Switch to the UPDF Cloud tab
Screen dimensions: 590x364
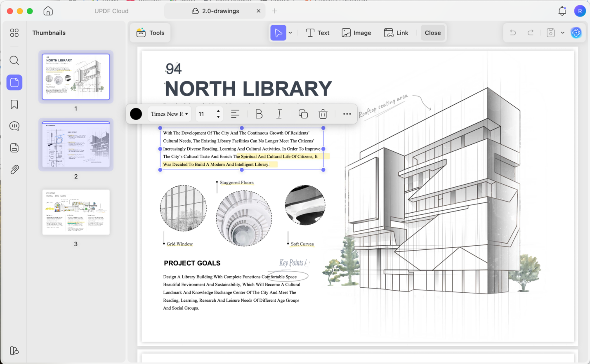pyautogui.click(x=111, y=11)
